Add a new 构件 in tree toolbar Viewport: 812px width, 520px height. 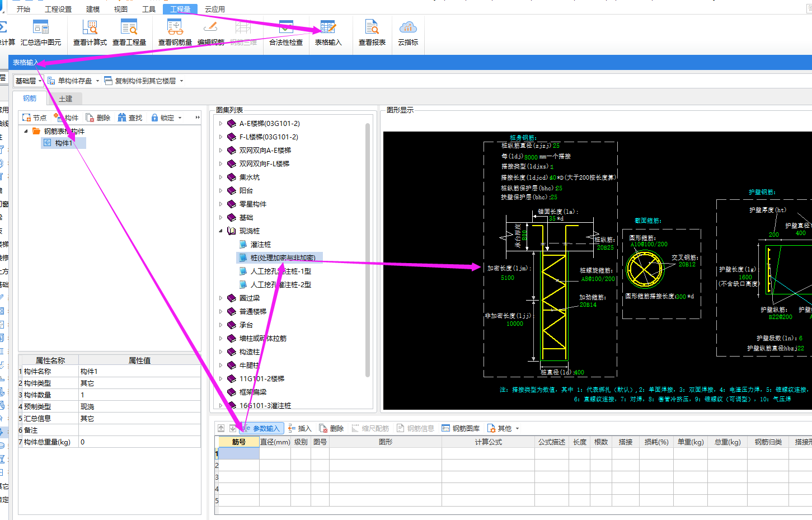click(x=66, y=118)
